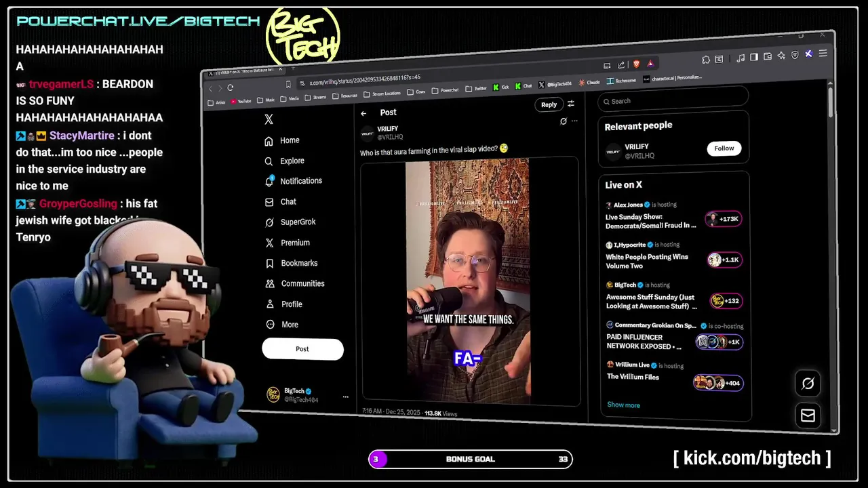
Task: Click the post timestamp Dec 25, 2025
Action: 392,412
